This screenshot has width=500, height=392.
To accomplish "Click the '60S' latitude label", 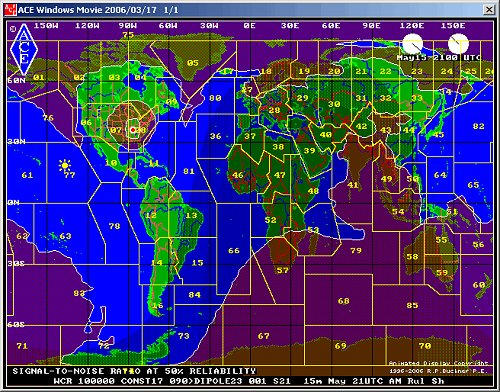I will (16, 324).
